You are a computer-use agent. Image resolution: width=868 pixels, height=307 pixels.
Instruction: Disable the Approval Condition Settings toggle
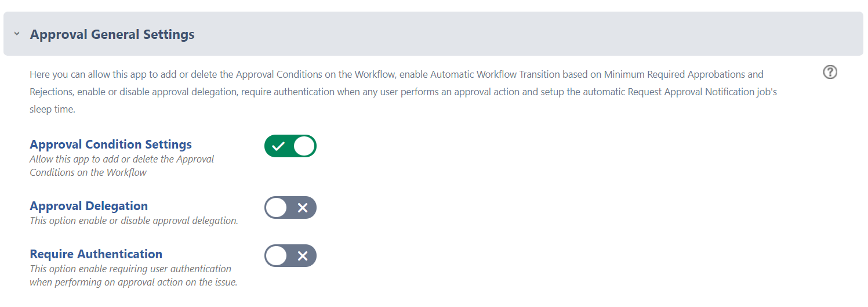point(290,146)
